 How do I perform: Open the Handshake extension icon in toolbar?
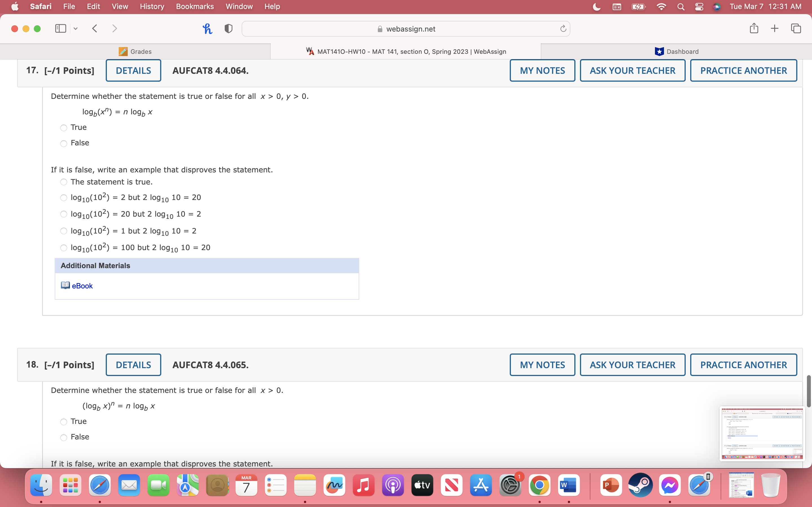[207, 28]
